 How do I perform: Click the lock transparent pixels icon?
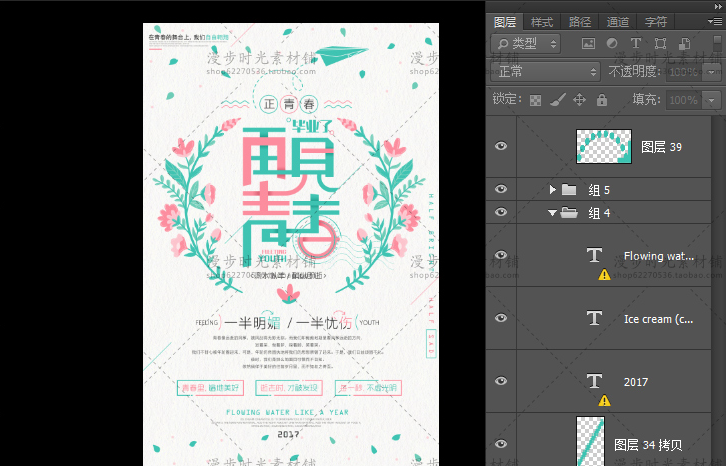point(536,100)
